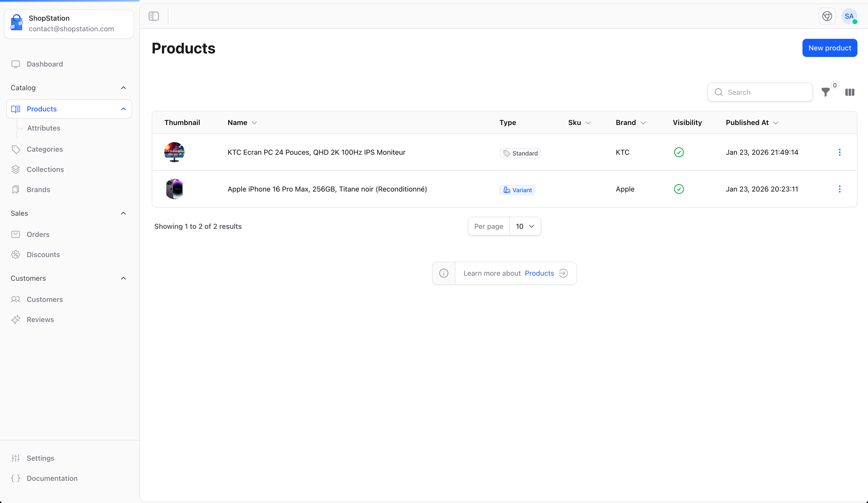Go to Dashboard in sidebar
The height and width of the screenshot is (503, 868).
coord(69,64)
